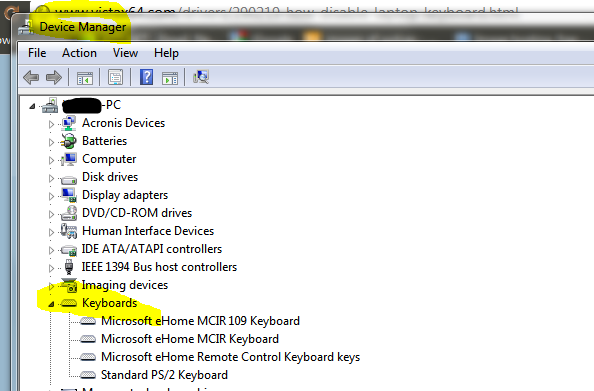Screen dimensions: 594x391
Task: Click the Back arrow toolbar icon
Action: (x=31, y=77)
